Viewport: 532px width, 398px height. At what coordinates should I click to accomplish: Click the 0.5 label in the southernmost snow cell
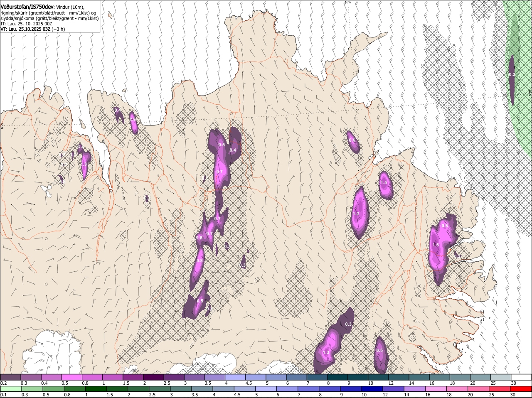point(379,350)
